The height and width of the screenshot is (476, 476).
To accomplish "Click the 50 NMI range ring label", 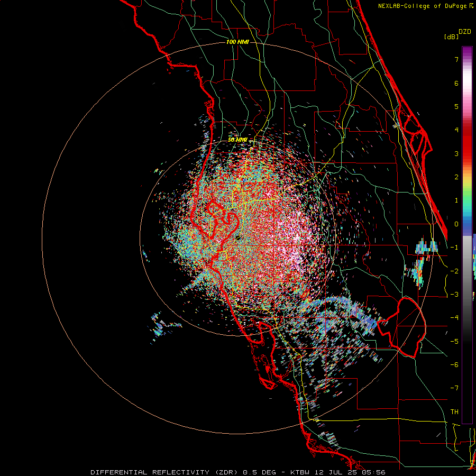I will tap(237, 140).
